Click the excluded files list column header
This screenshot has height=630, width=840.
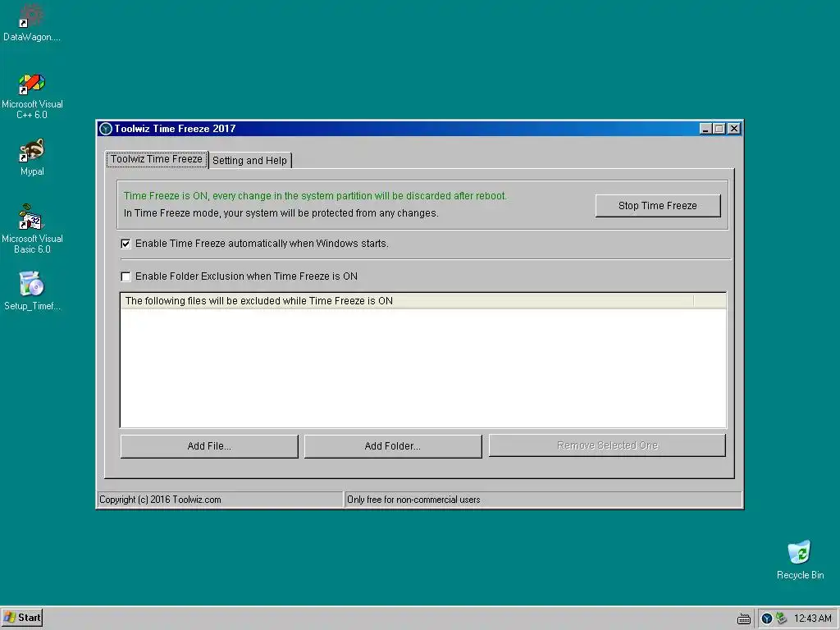coord(407,301)
